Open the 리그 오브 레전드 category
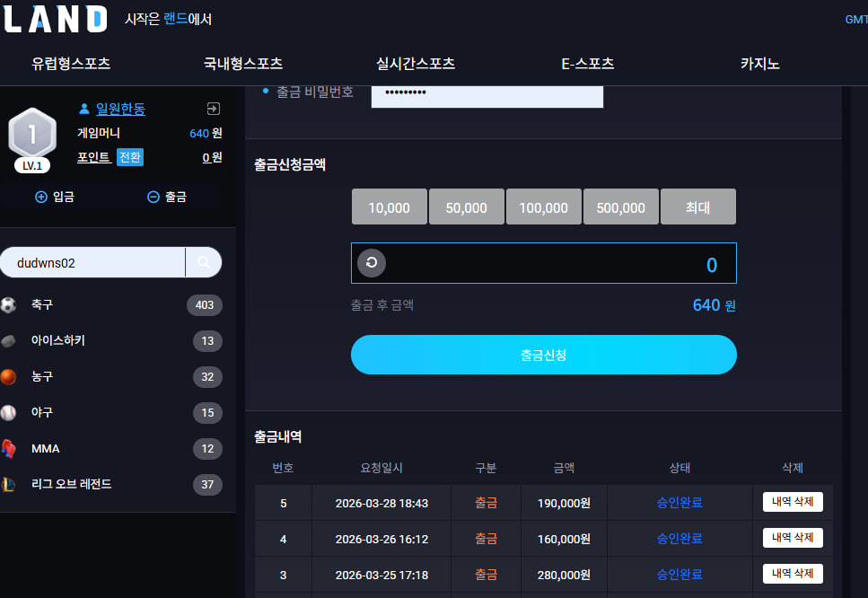Viewport: 868px width, 598px height. [72, 485]
